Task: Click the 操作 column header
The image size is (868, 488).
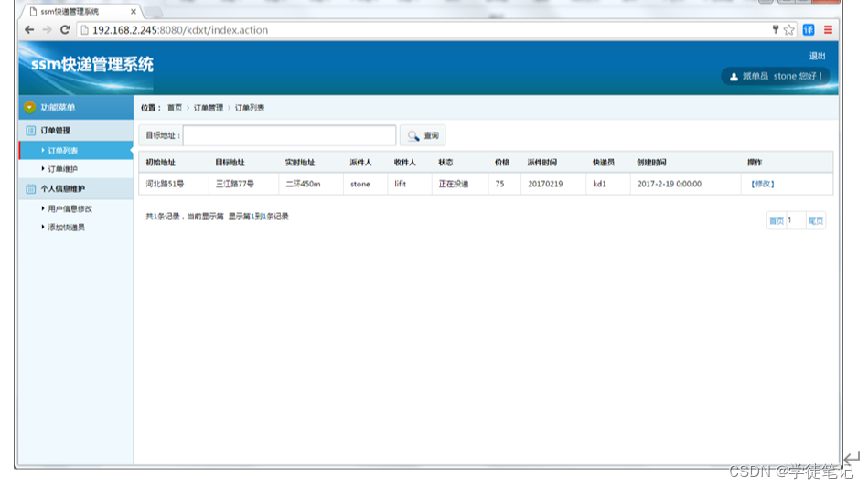Action: pos(755,162)
